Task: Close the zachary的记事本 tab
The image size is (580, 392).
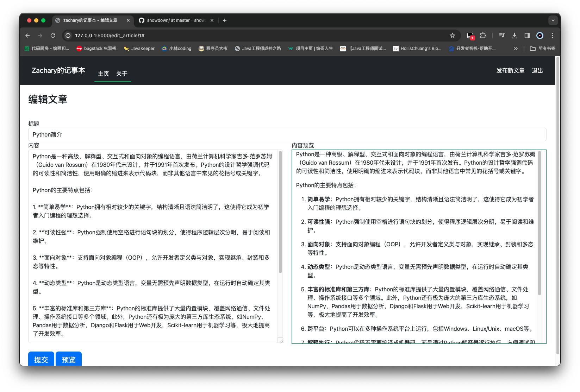Action: pos(128,20)
